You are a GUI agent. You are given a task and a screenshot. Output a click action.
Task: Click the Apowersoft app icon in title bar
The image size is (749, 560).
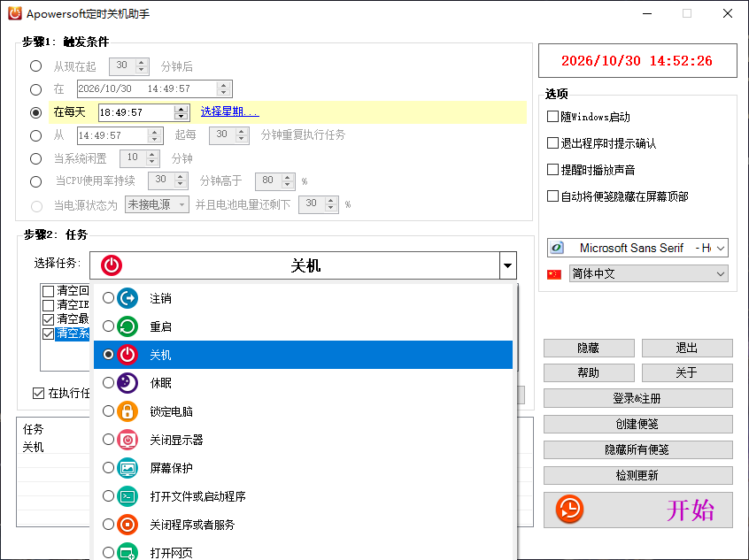tap(15, 13)
